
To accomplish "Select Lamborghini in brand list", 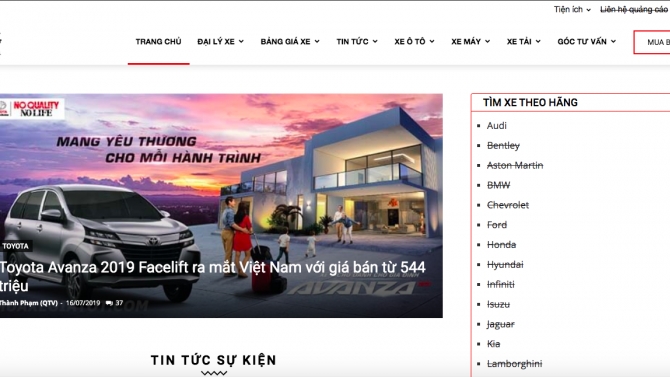I will point(514,364).
